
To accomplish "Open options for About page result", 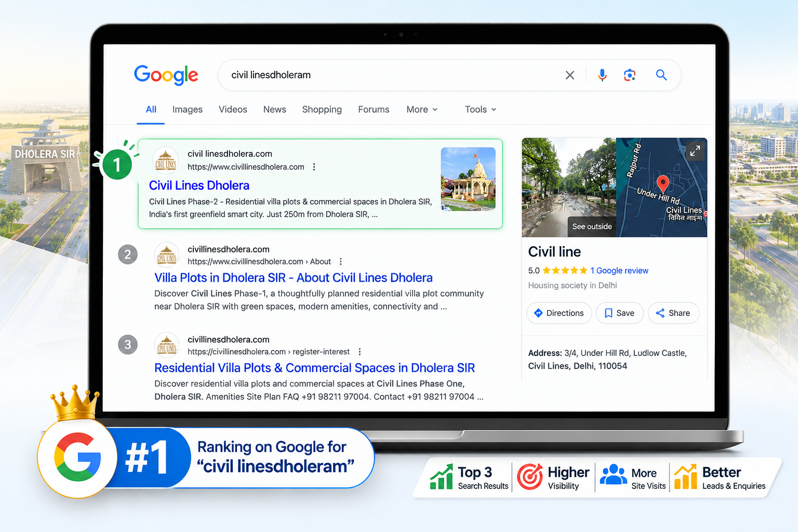I will 340,261.
